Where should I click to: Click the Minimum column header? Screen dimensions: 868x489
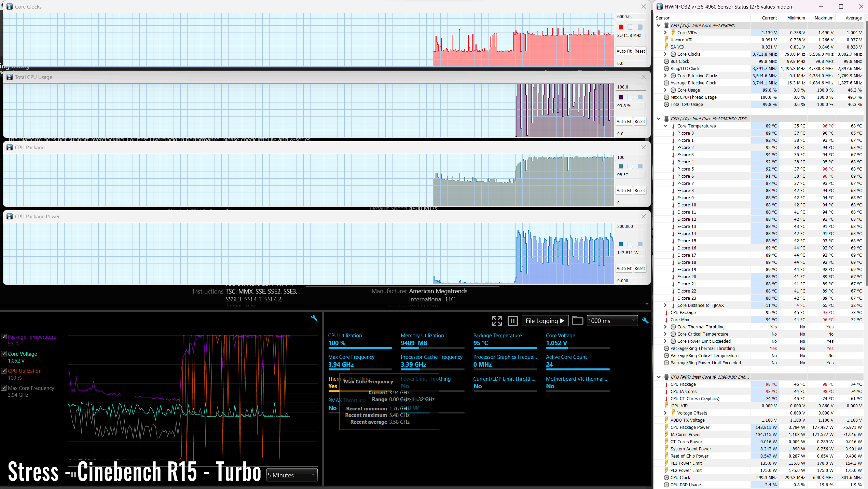click(x=793, y=18)
